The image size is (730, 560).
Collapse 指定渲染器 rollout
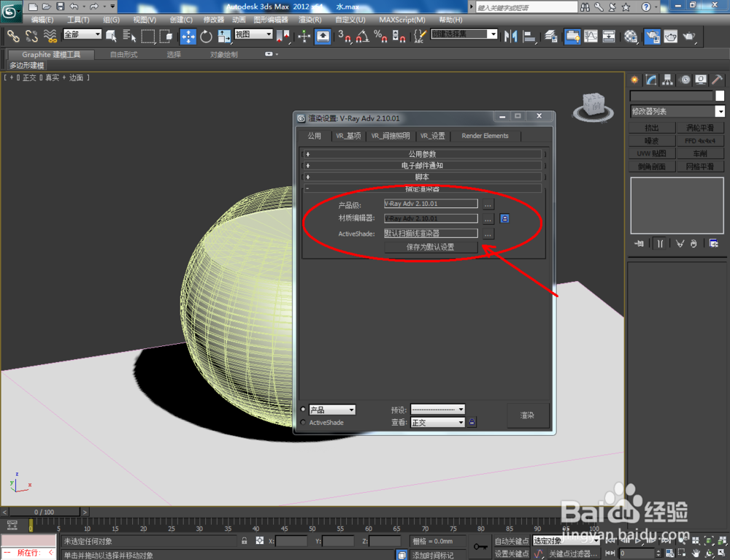click(x=423, y=188)
